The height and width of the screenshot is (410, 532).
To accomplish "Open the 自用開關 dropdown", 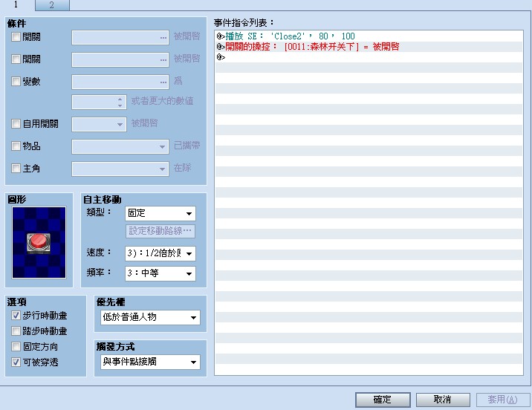I will point(99,124).
